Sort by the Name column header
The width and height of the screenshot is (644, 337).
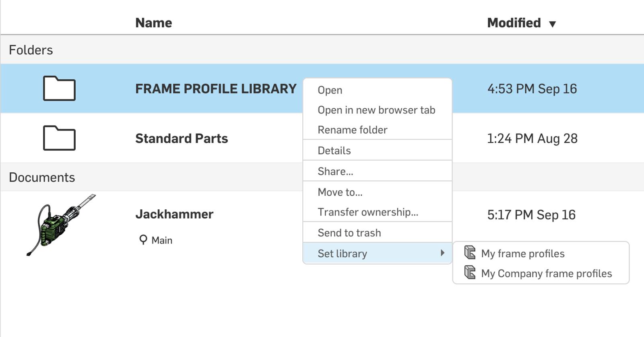pyautogui.click(x=153, y=23)
